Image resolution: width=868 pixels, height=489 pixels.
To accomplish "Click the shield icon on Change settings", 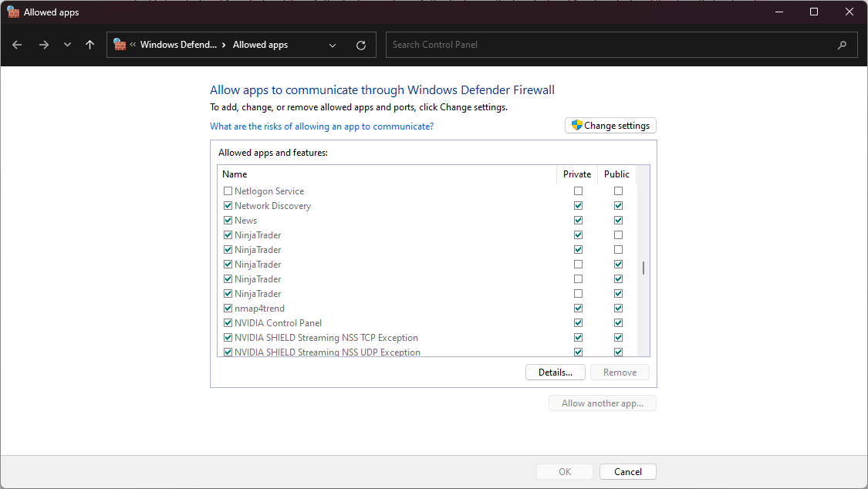I will [x=576, y=126].
